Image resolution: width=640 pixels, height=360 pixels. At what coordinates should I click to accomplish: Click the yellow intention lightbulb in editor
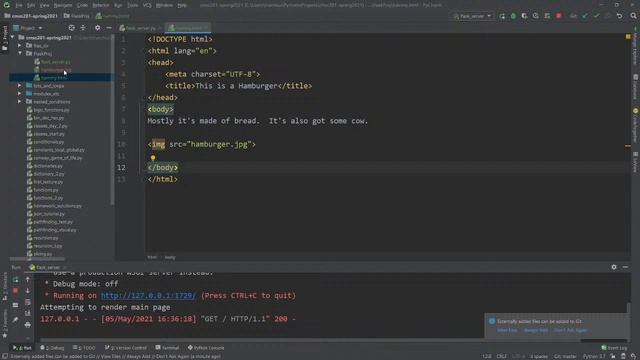tap(153, 158)
